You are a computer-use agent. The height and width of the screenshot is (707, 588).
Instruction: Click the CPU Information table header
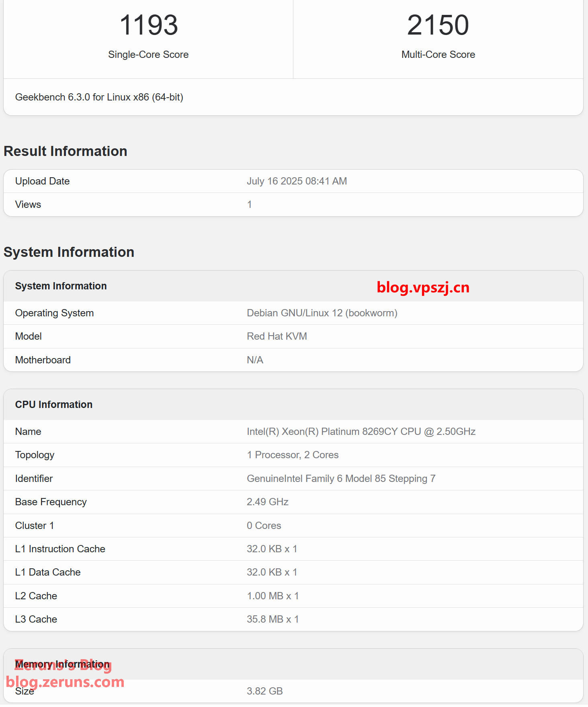[x=54, y=405]
